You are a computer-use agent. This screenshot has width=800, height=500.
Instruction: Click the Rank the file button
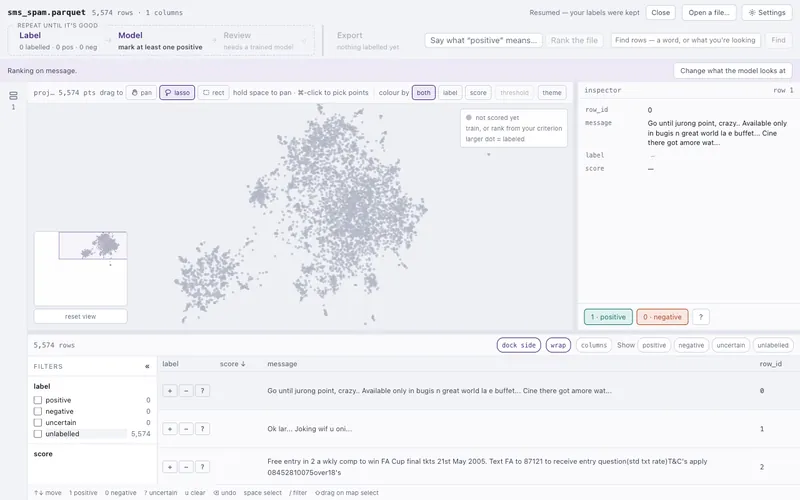point(574,40)
